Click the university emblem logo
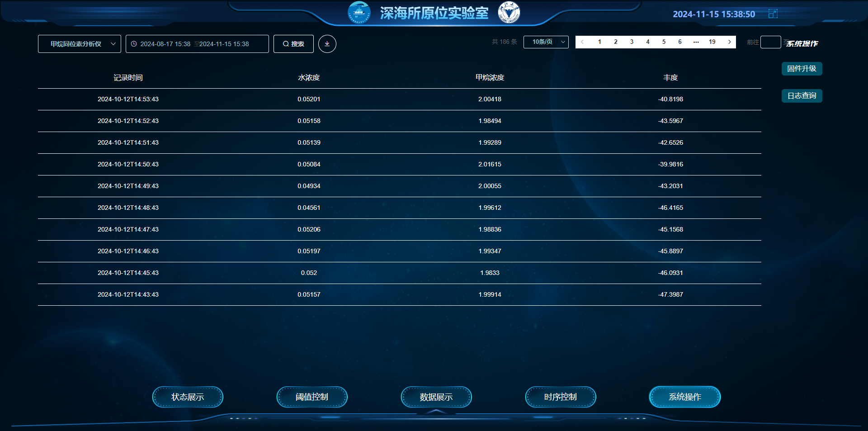Image resolution: width=868 pixels, height=431 pixels. (509, 13)
